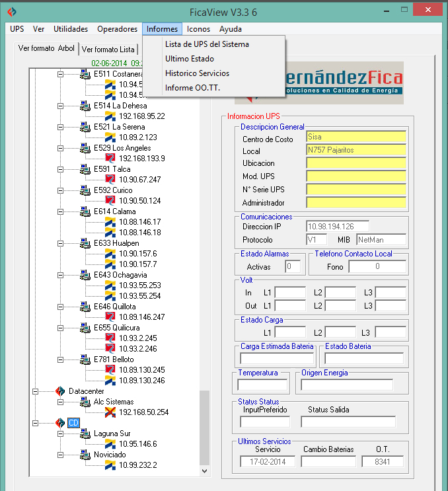
Task: Click the E514 La Dehesa computer icon
Action: [x=85, y=106]
